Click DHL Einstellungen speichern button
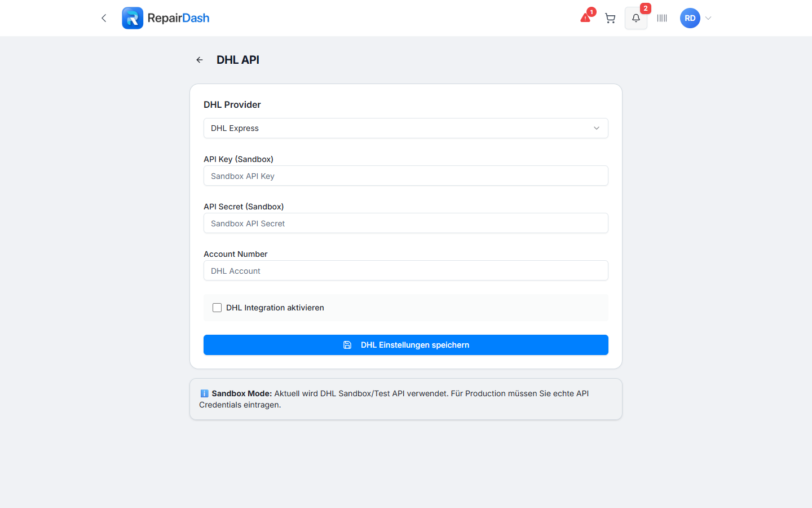This screenshot has height=508, width=812. tap(406, 345)
